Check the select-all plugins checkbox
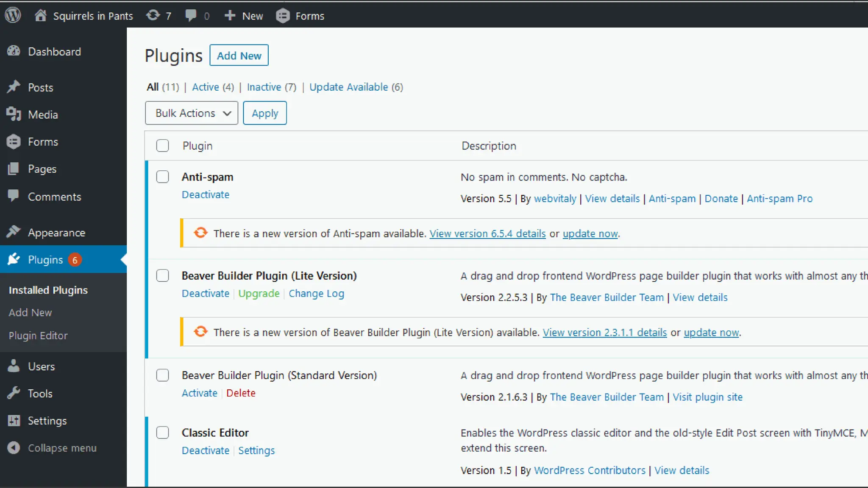This screenshot has height=488, width=868. [x=162, y=146]
